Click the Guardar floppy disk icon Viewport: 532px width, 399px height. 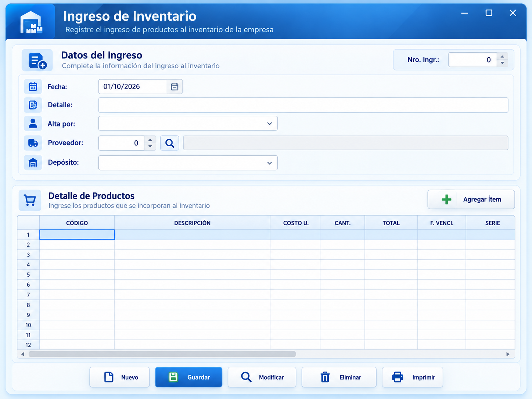(x=173, y=377)
